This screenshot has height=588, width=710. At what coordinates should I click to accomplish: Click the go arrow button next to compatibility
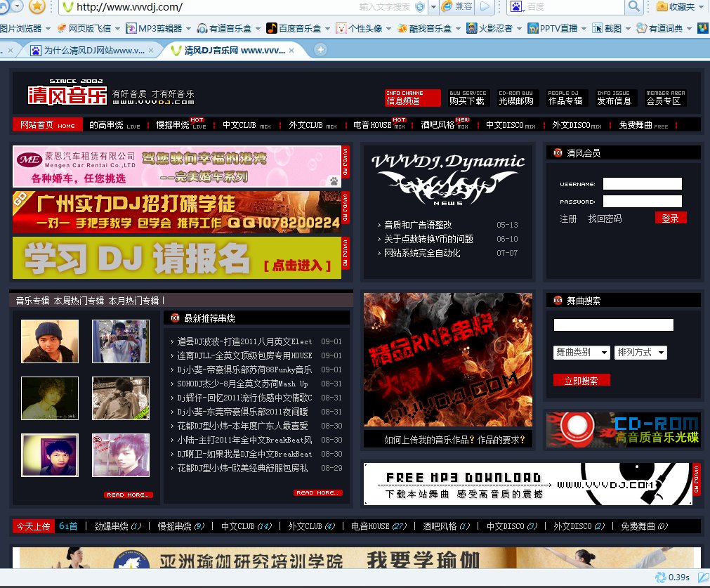point(485,6)
